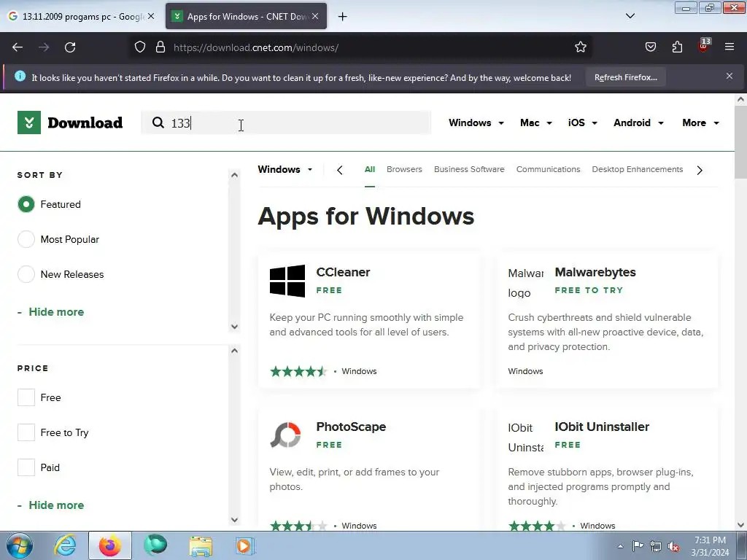The image size is (747, 560).
Task: Go back with the browser back arrow
Action: pos(18,47)
